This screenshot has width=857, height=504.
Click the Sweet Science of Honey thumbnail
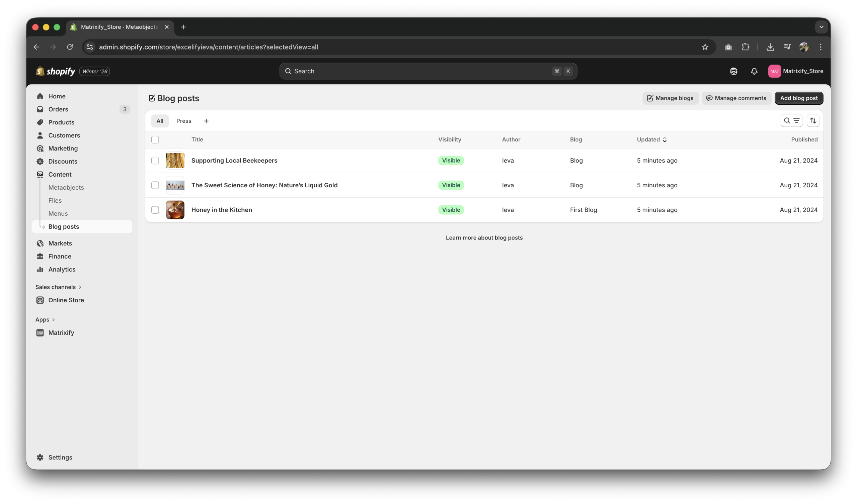tap(175, 185)
